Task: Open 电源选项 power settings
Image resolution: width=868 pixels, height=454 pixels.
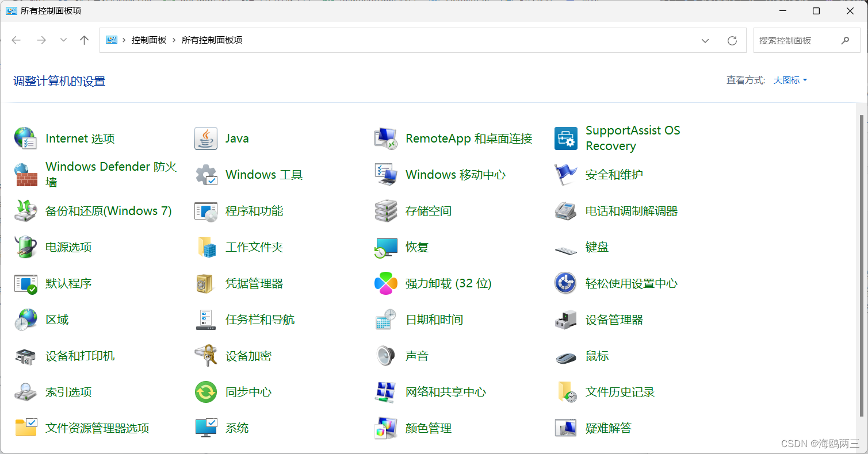Action: point(68,247)
